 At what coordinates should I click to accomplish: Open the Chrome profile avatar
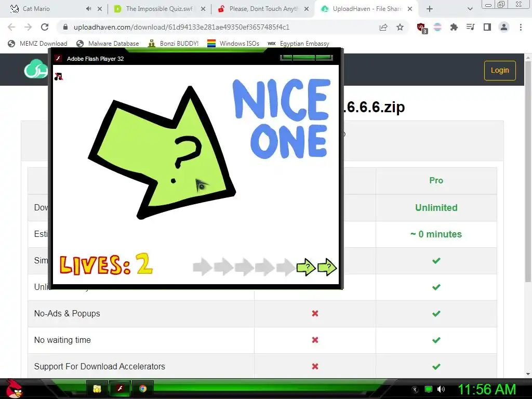click(504, 27)
